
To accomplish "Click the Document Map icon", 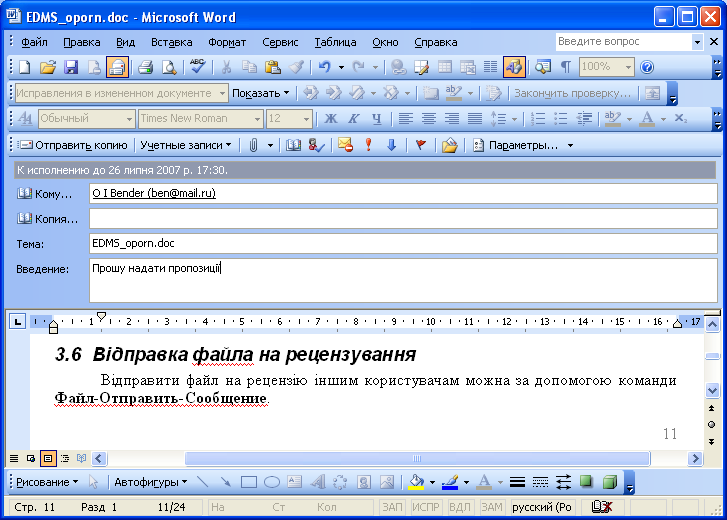I will click(542, 67).
